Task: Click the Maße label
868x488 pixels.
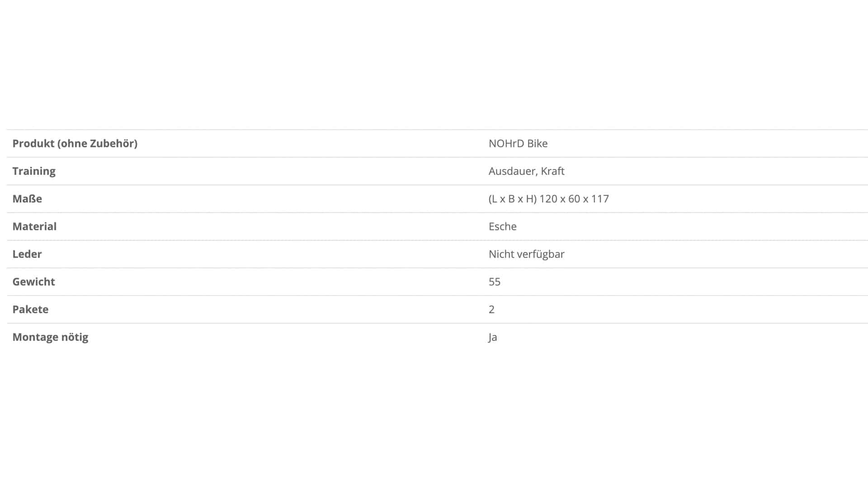Action: coord(27,199)
